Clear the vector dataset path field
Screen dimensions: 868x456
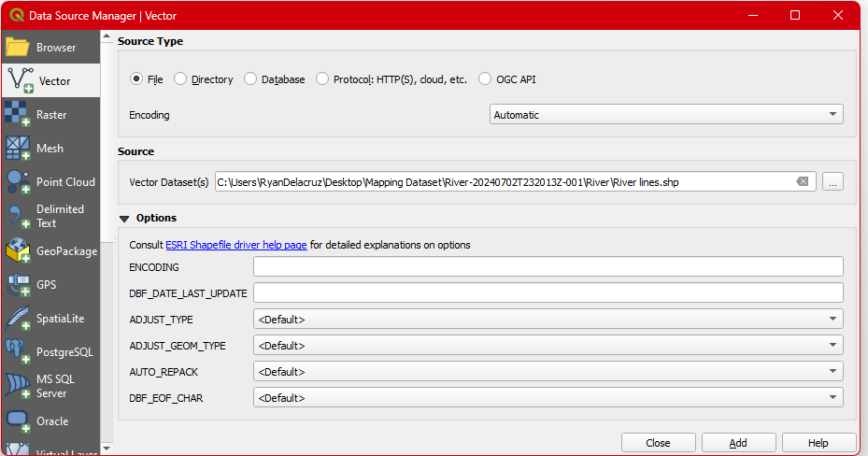803,182
